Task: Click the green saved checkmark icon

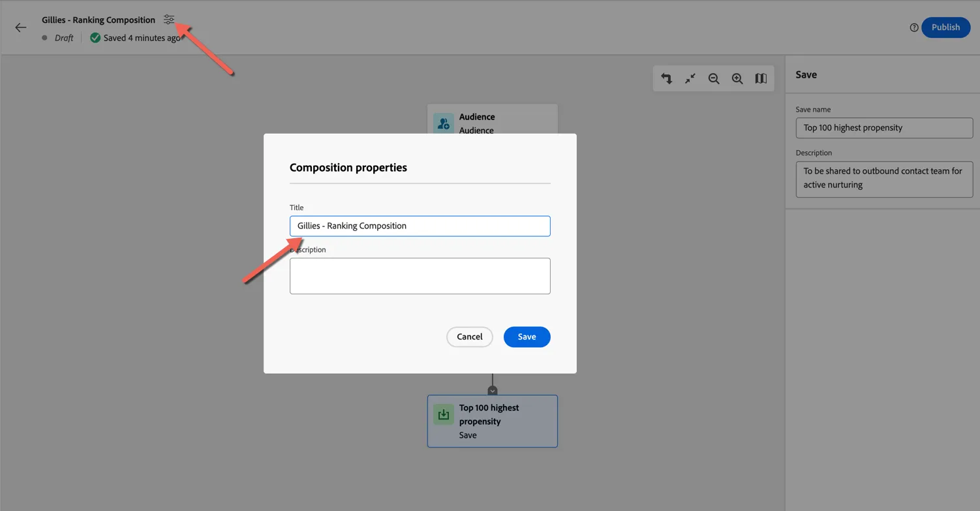Action: click(x=95, y=38)
